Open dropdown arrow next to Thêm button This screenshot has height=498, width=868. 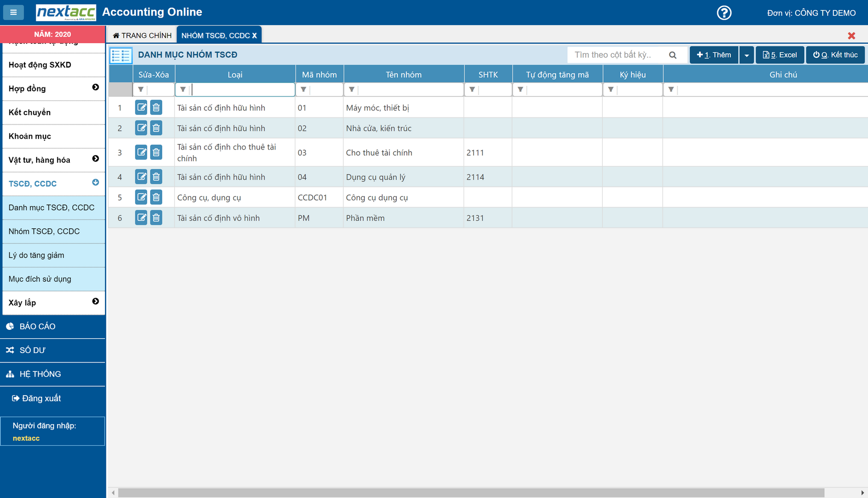(746, 55)
